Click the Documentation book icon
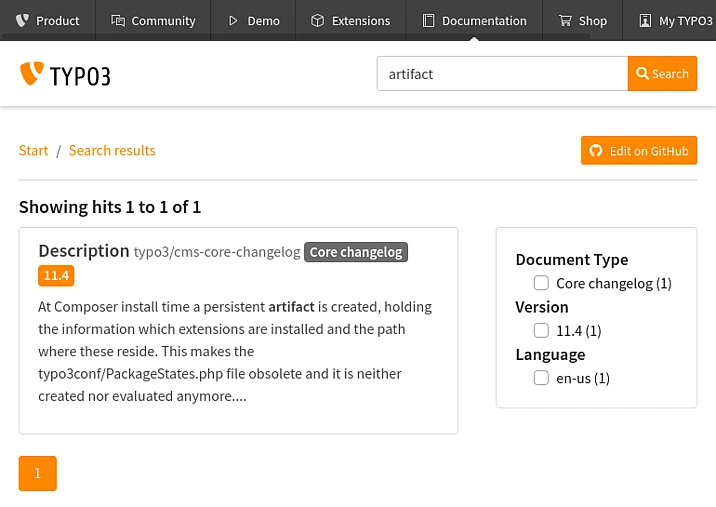 click(x=428, y=20)
